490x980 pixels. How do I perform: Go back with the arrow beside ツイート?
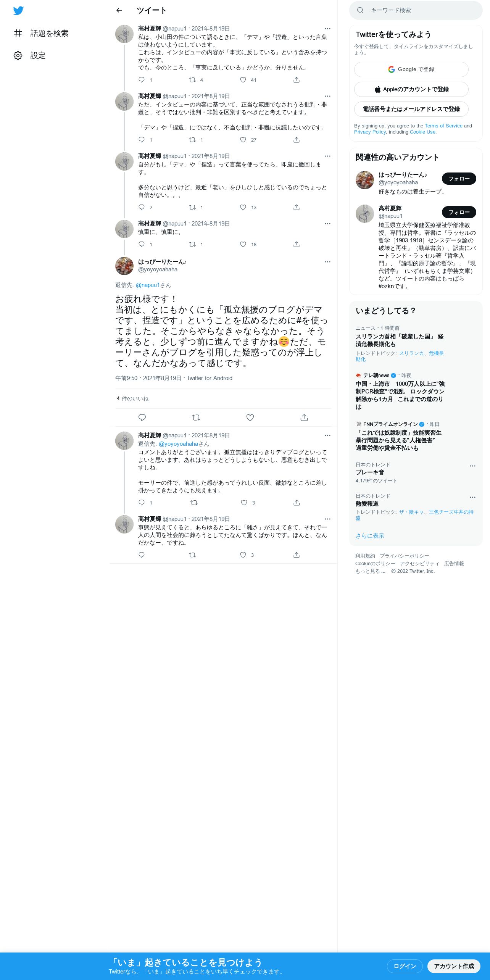(119, 10)
